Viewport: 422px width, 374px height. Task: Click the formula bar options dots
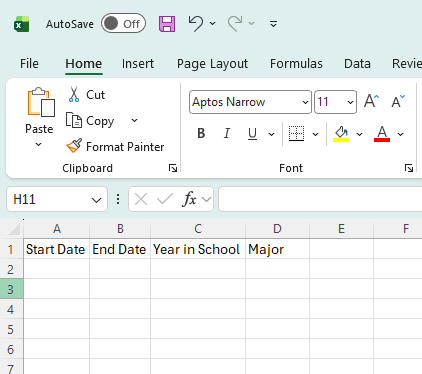click(x=118, y=199)
